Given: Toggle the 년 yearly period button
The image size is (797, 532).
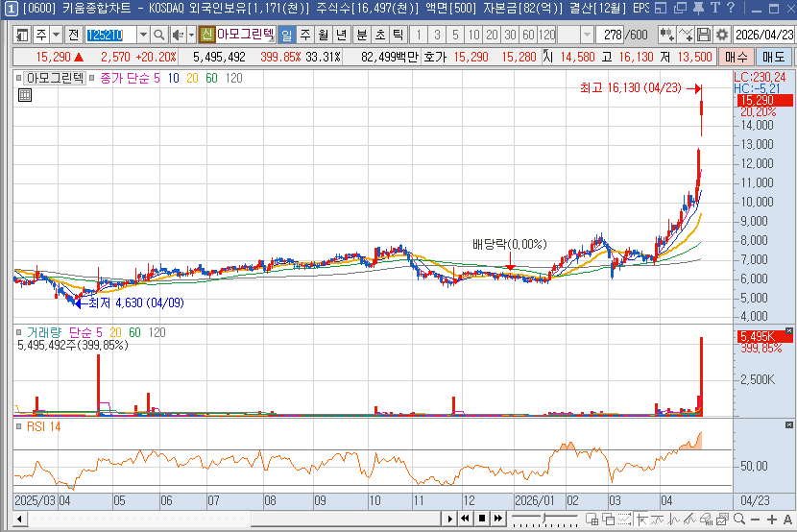Looking at the screenshot, I should tap(342, 36).
